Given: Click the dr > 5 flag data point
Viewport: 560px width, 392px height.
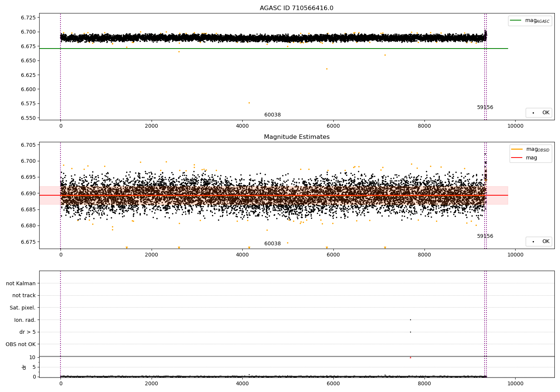Looking at the screenshot, I should [x=410, y=332].
